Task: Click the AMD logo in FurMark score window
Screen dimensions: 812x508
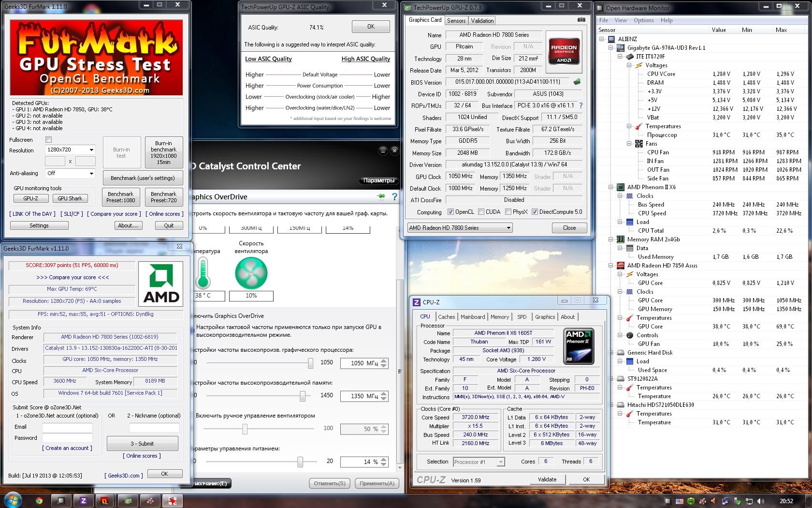Action: point(161,284)
